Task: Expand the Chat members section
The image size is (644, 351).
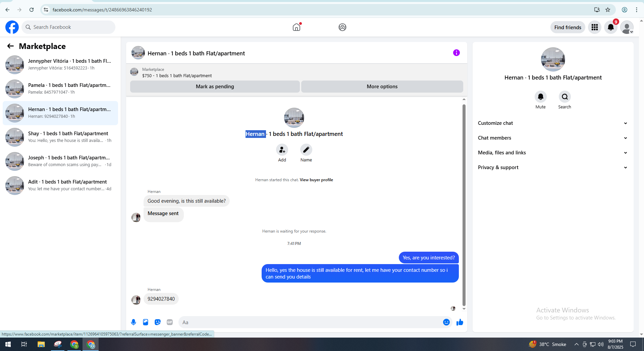Action: click(x=553, y=138)
